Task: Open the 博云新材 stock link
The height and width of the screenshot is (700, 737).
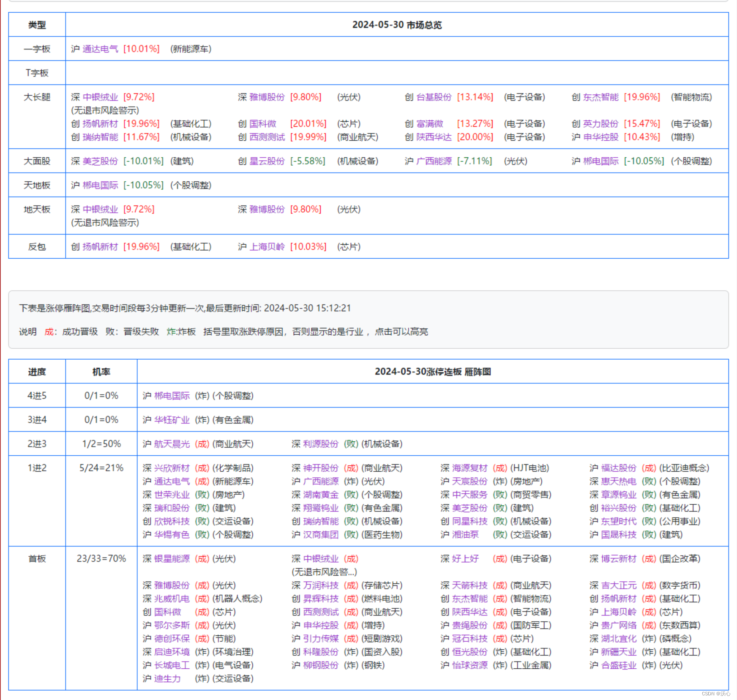Action: (x=619, y=559)
